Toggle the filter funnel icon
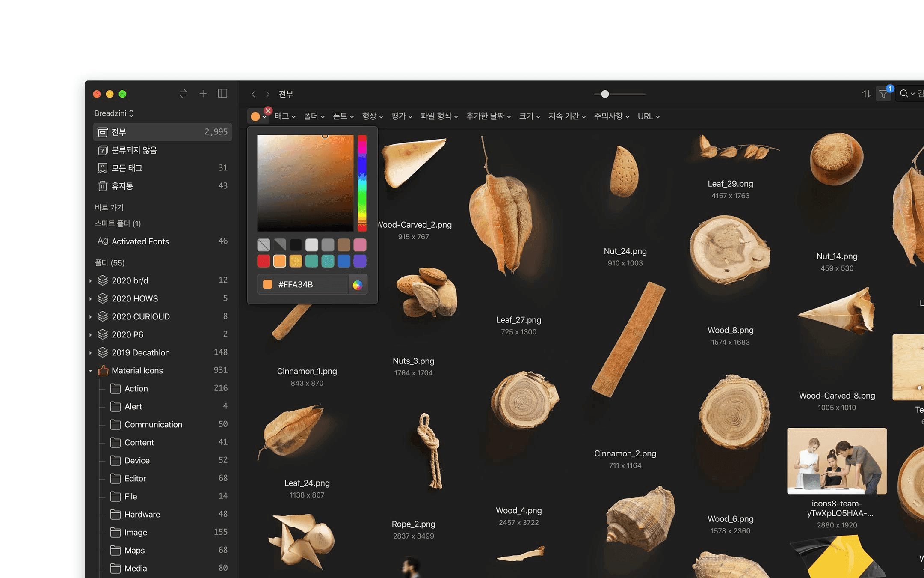The width and height of the screenshot is (924, 578). point(883,94)
